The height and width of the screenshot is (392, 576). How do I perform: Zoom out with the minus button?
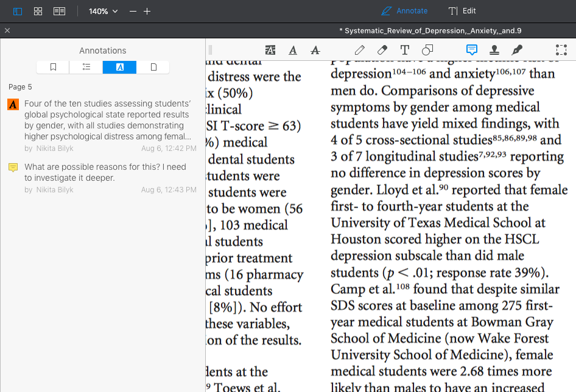click(133, 12)
